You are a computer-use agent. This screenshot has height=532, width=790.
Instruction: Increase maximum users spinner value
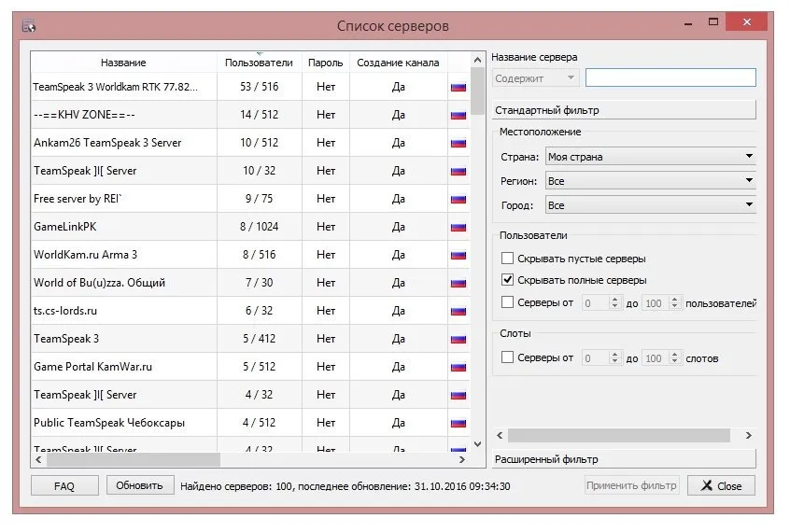674,299
